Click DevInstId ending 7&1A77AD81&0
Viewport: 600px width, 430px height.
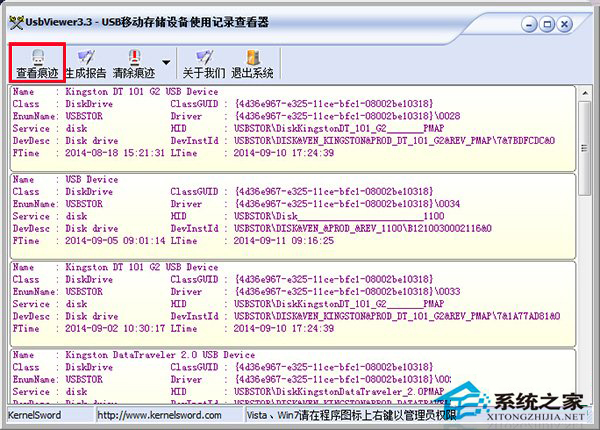pyautogui.click(x=397, y=316)
